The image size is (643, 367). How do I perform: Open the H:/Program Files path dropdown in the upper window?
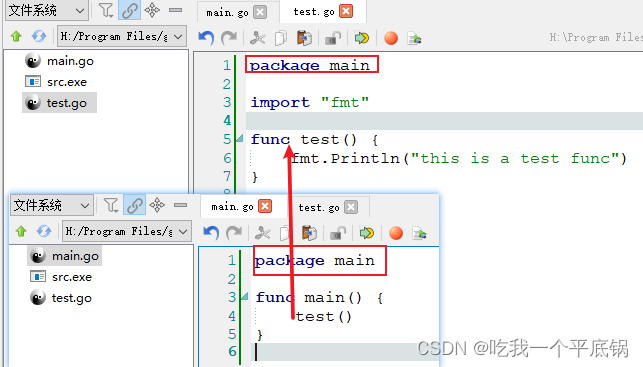(122, 36)
